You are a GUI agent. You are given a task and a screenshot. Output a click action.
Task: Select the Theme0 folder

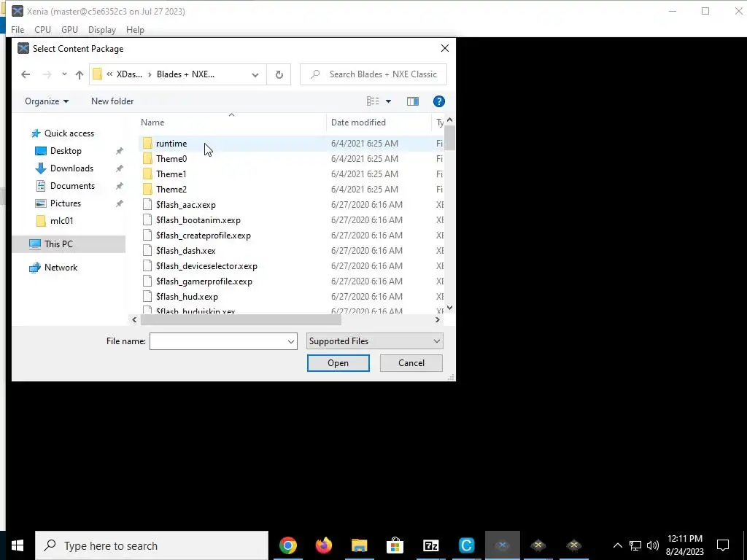(x=290, y=158)
